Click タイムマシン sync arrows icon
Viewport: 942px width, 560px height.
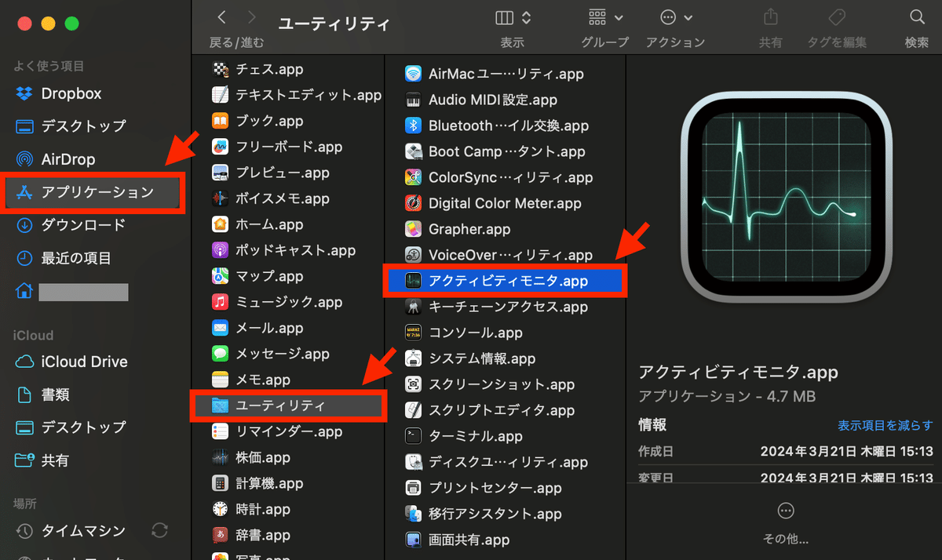160,531
